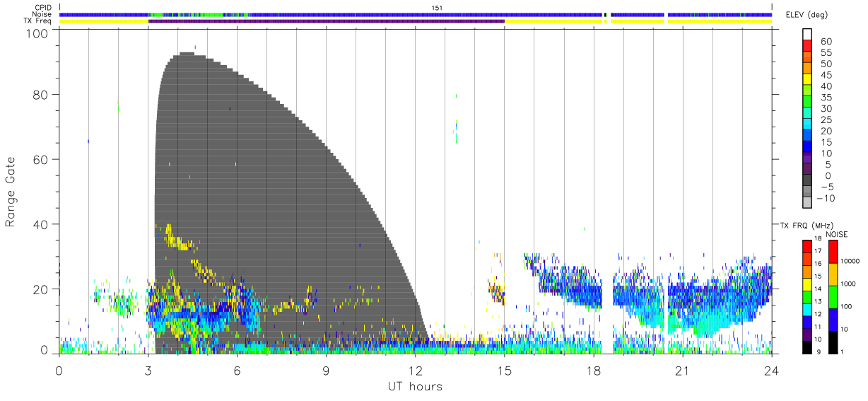Click the 'Range Gate' y-axis title
The width and height of the screenshot is (868, 401).
point(11,192)
